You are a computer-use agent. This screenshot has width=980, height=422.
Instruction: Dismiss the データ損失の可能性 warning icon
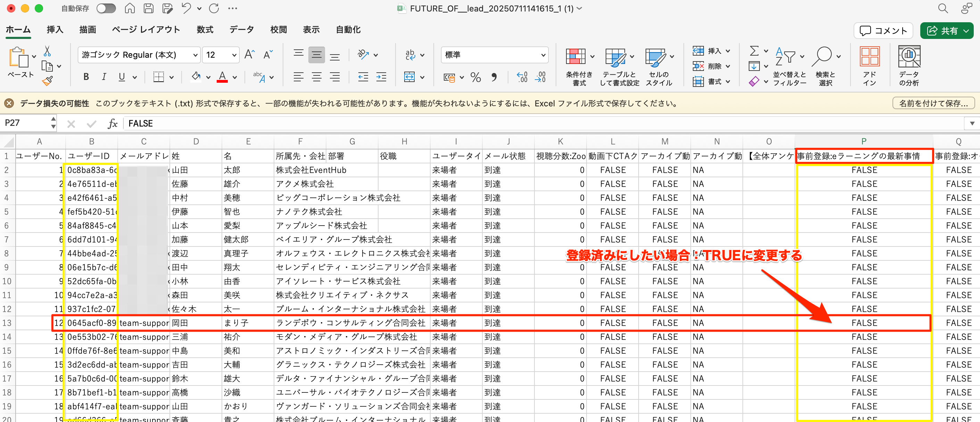(x=9, y=103)
